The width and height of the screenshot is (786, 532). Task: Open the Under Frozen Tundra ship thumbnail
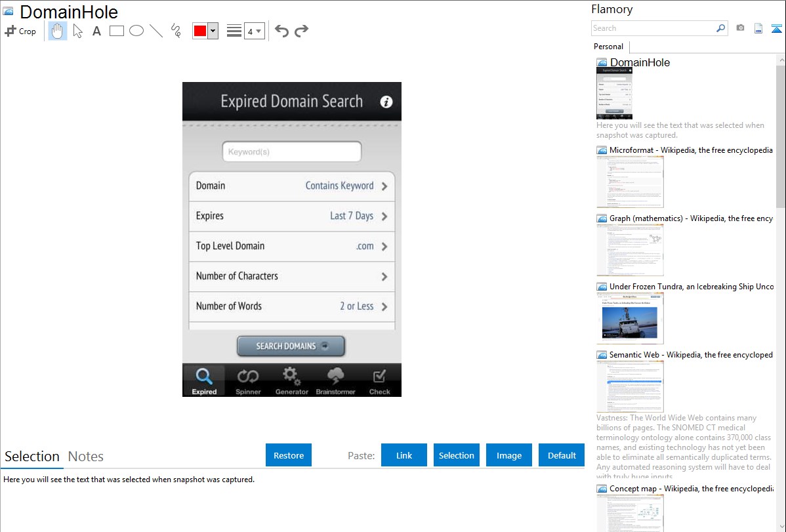point(630,318)
